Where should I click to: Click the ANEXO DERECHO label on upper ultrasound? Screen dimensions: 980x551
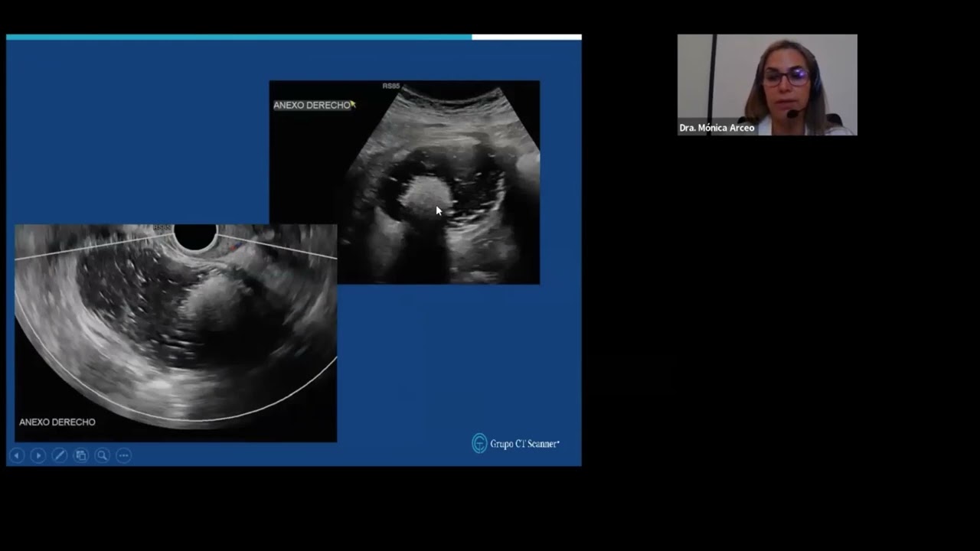[312, 105]
